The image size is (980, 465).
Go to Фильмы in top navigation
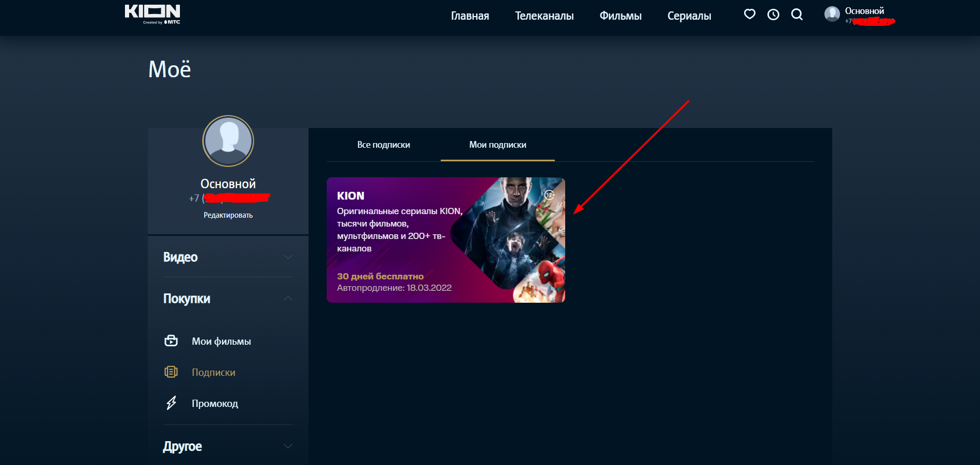620,16
